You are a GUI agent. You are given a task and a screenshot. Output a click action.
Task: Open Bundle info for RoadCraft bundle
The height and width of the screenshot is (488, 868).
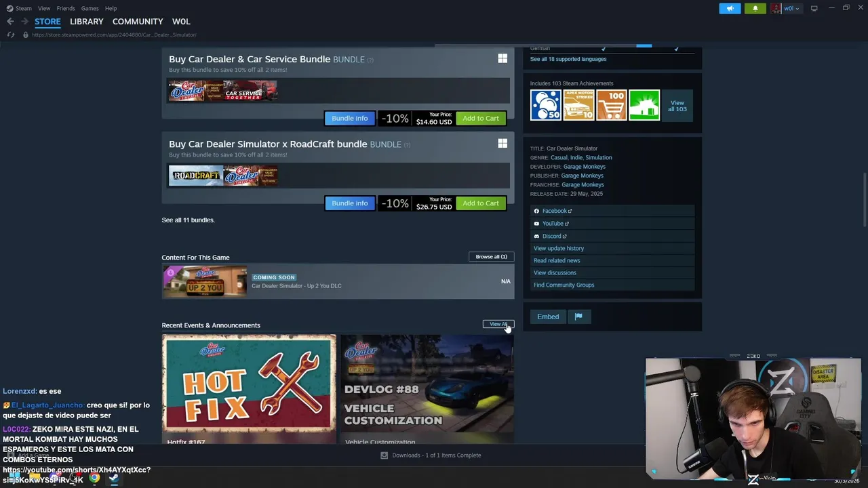tap(350, 203)
